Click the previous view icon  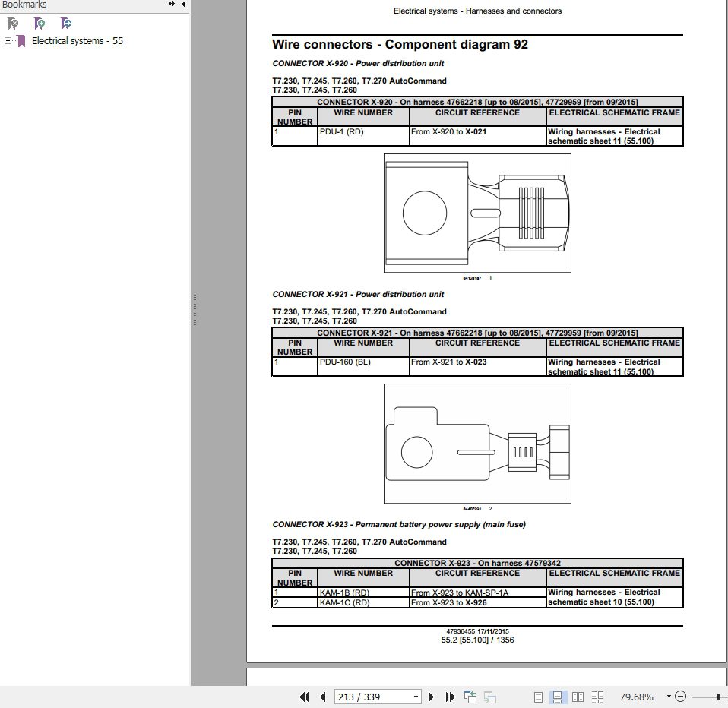pos(470,697)
